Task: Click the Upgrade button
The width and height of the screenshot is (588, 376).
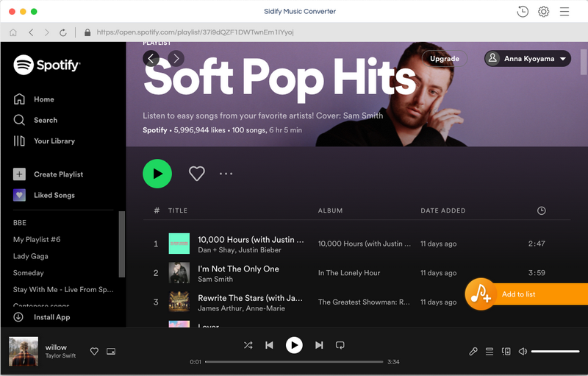Action: click(445, 59)
